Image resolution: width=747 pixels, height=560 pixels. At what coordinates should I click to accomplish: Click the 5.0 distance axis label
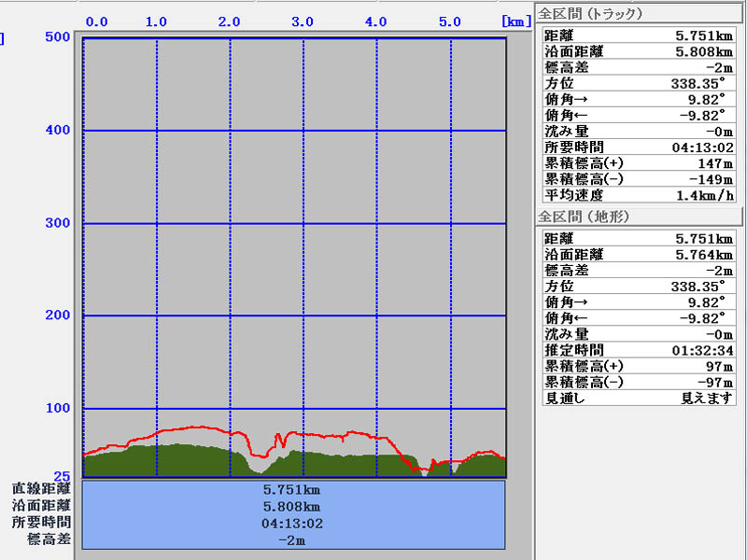click(x=449, y=21)
